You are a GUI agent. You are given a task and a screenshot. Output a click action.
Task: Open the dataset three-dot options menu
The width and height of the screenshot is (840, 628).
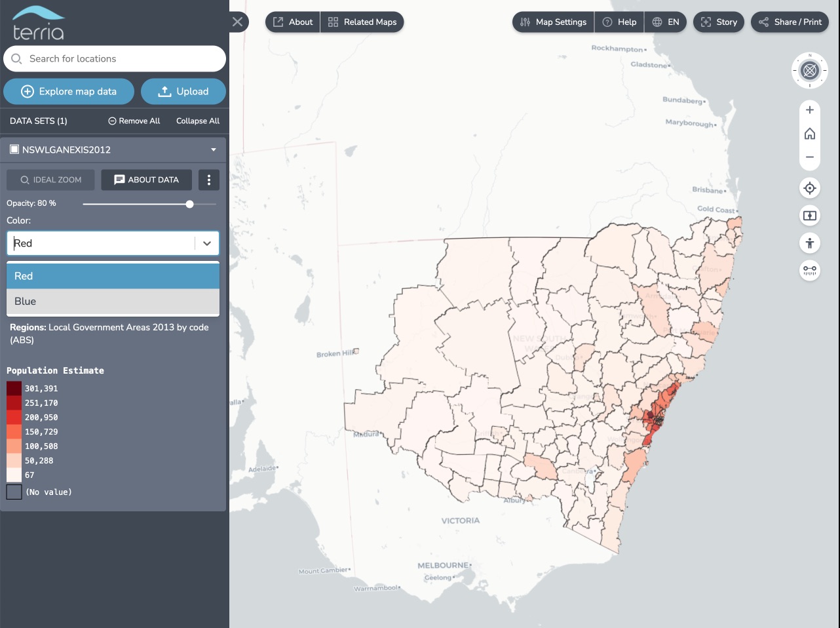click(x=209, y=180)
